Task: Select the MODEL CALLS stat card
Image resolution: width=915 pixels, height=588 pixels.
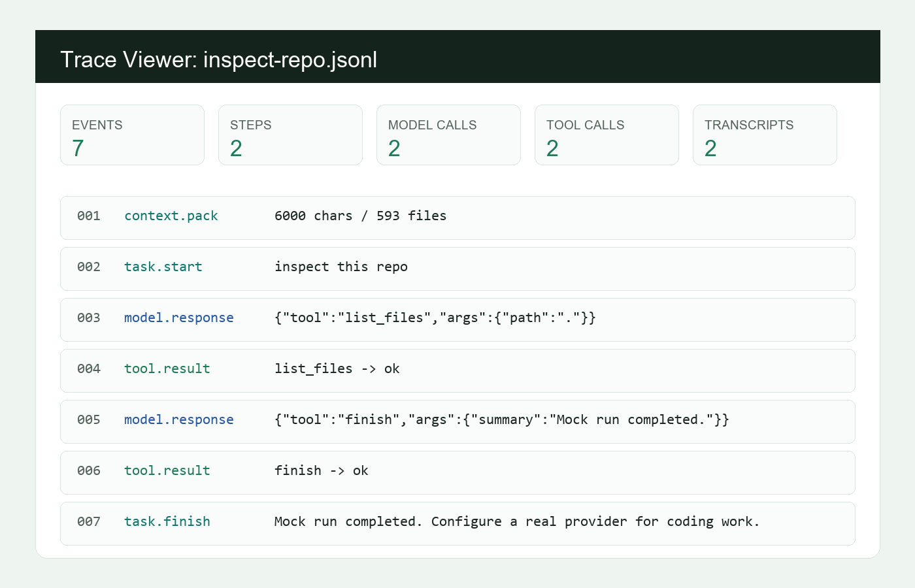Action: (448, 135)
